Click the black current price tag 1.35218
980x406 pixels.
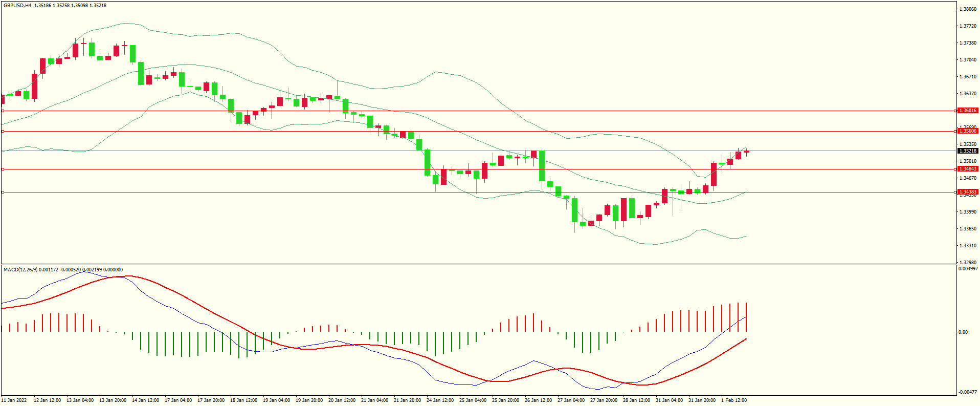click(x=967, y=151)
